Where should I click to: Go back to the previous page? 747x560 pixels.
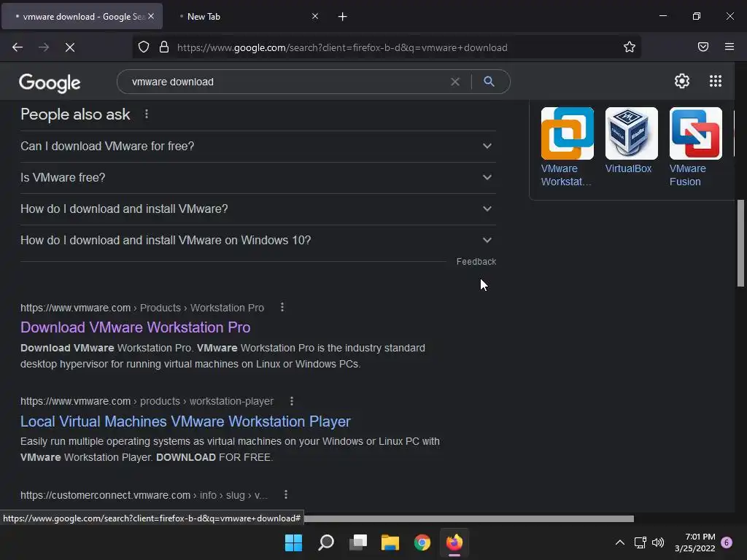[18, 47]
